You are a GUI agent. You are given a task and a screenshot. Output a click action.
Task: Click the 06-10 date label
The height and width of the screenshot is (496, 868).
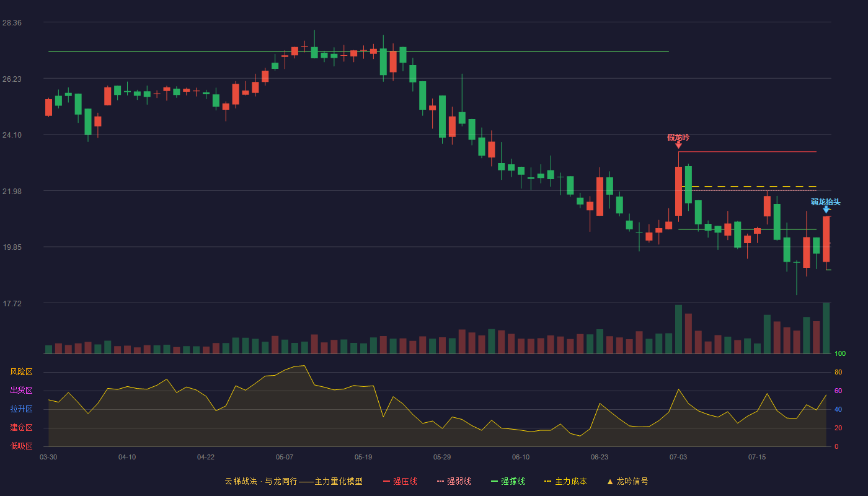[x=521, y=457]
